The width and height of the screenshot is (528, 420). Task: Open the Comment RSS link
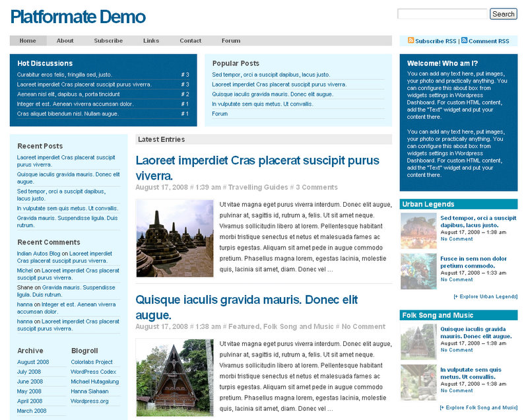[x=489, y=41]
